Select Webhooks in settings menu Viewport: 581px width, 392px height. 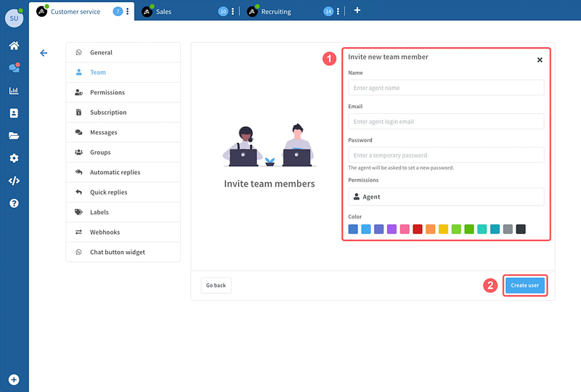[x=105, y=232]
